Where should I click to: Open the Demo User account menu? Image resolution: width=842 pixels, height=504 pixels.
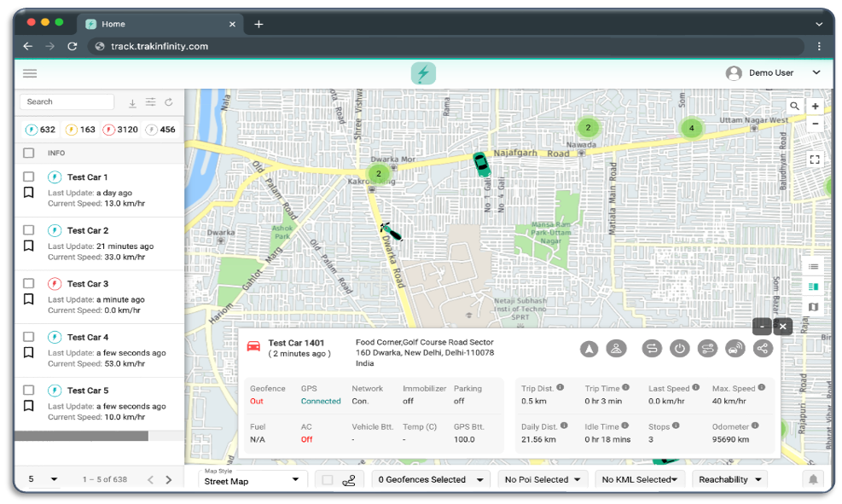point(772,73)
